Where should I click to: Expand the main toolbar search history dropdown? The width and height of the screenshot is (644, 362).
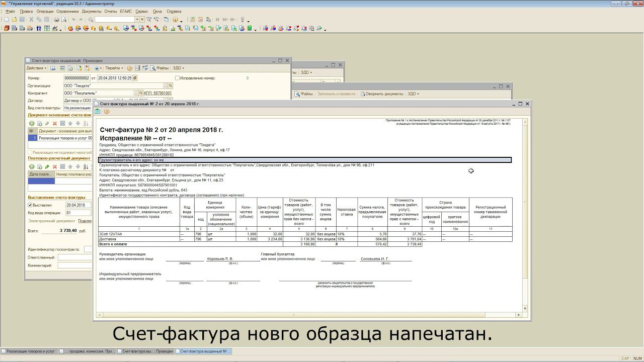coord(137,20)
